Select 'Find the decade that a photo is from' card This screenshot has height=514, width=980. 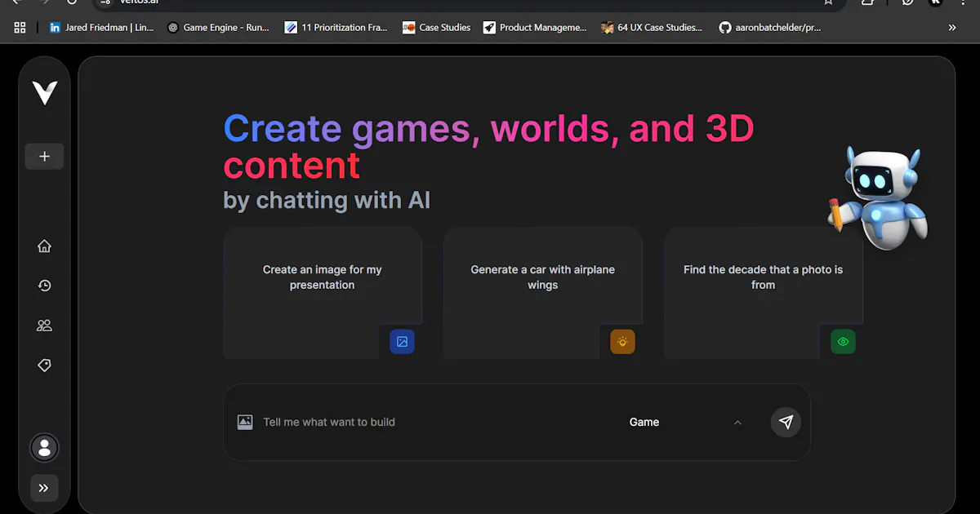pos(764,293)
